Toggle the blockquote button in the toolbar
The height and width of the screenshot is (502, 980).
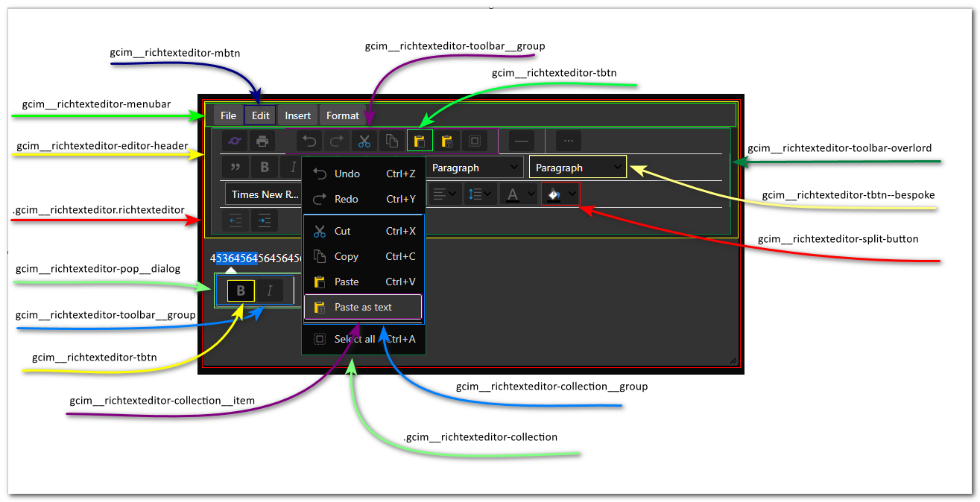235,168
